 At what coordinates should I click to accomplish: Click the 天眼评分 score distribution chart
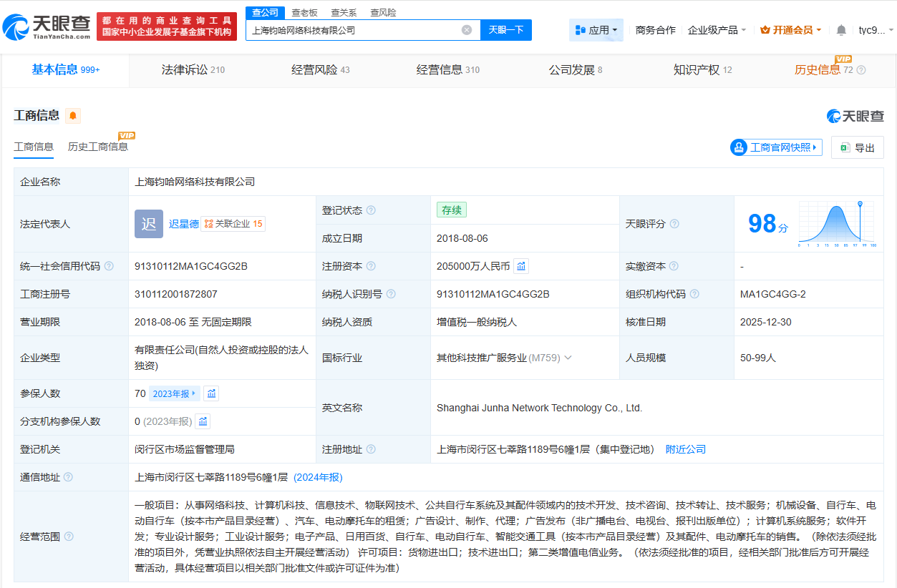click(838, 224)
